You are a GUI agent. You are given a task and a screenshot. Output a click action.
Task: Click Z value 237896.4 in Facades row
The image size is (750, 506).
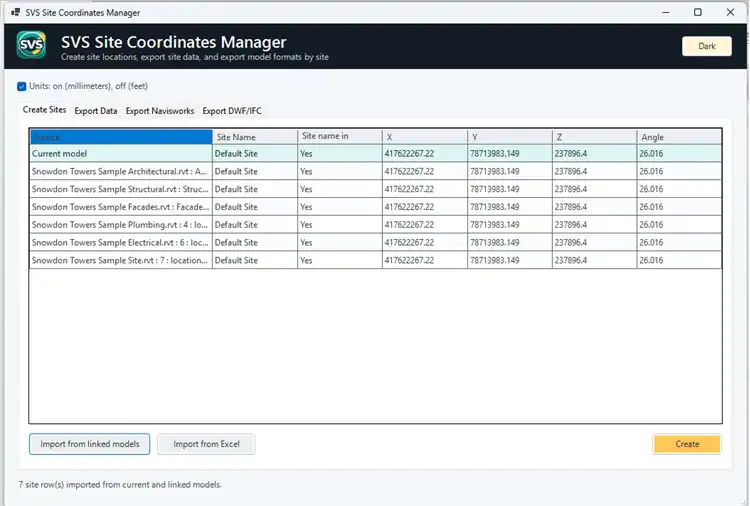click(x=595, y=207)
